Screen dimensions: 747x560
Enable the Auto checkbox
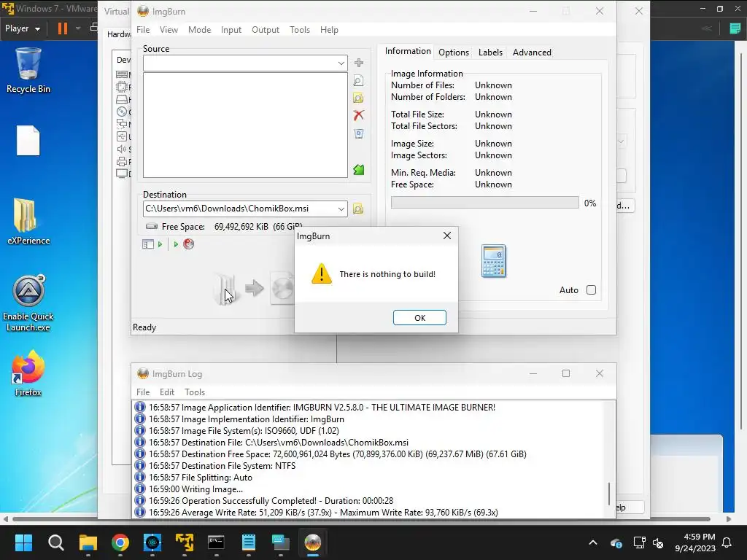click(x=591, y=290)
